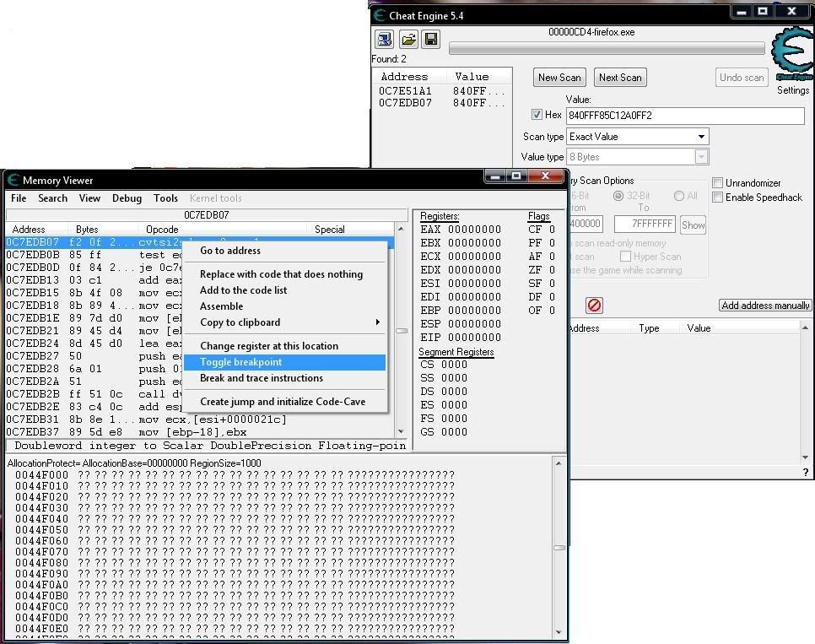This screenshot has height=644, width=815.
Task: Click the scan Value hex input field
Action: point(685,116)
